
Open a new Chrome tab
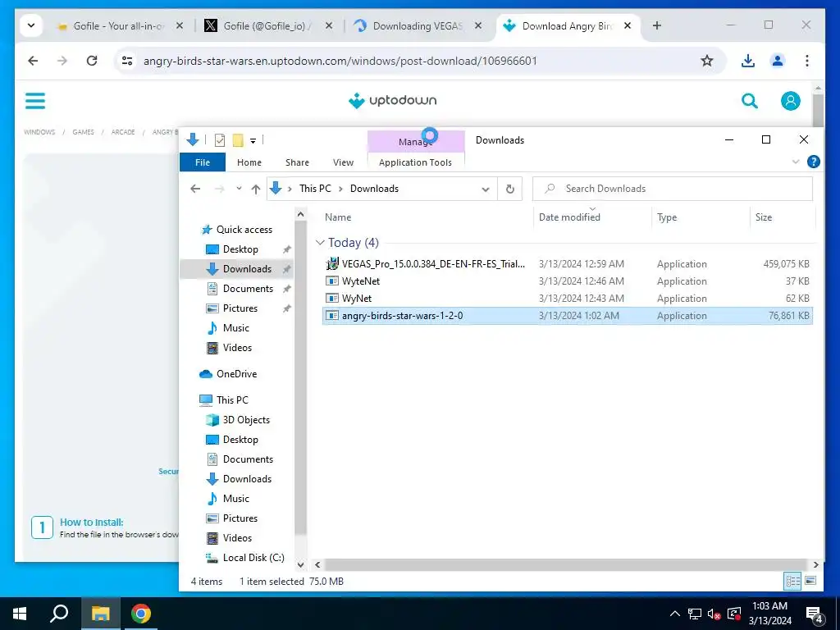[x=657, y=25]
